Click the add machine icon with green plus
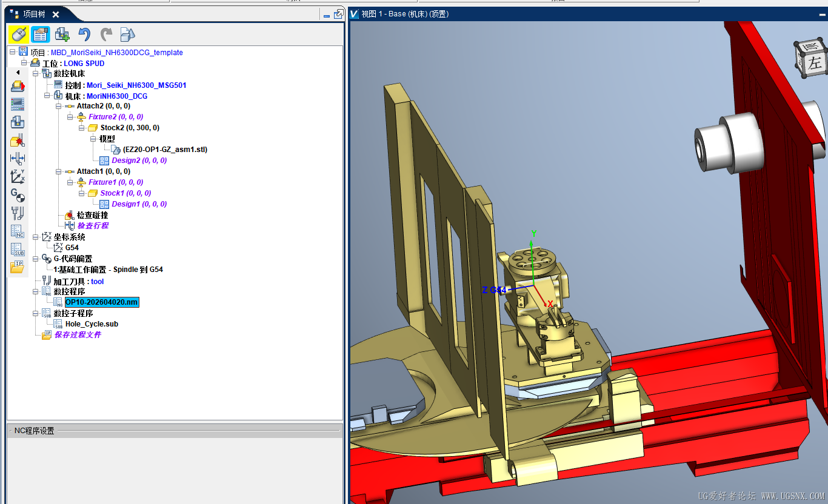 click(62, 35)
